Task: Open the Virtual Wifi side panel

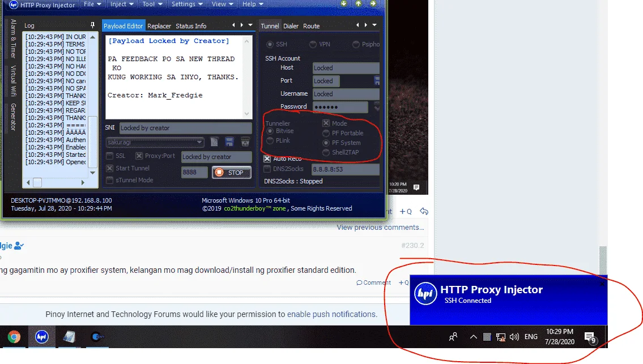Action: coord(13,81)
